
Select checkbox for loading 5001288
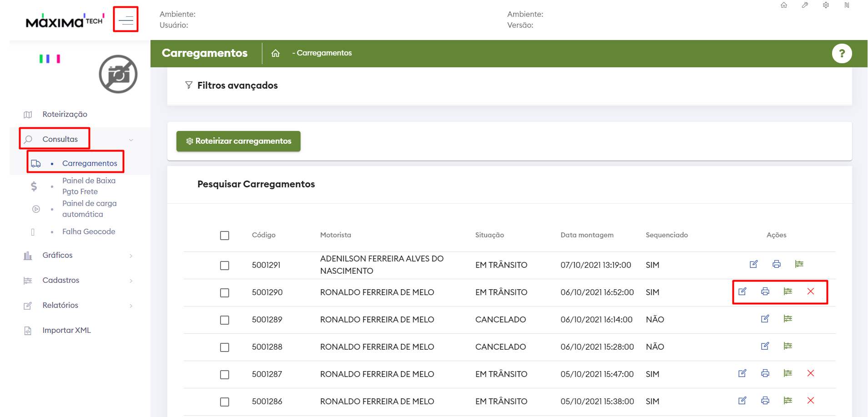click(225, 347)
